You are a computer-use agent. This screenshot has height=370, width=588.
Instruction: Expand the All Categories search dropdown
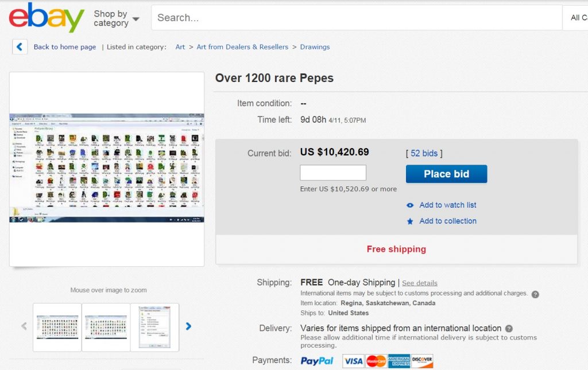pyautogui.click(x=576, y=18)
